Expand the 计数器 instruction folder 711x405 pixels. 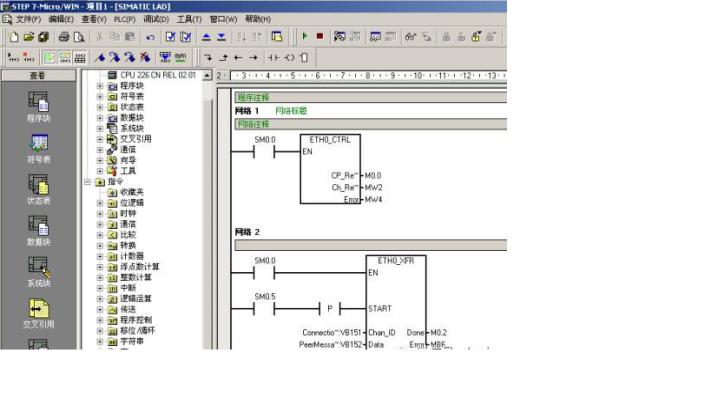[x=100, y=256]
